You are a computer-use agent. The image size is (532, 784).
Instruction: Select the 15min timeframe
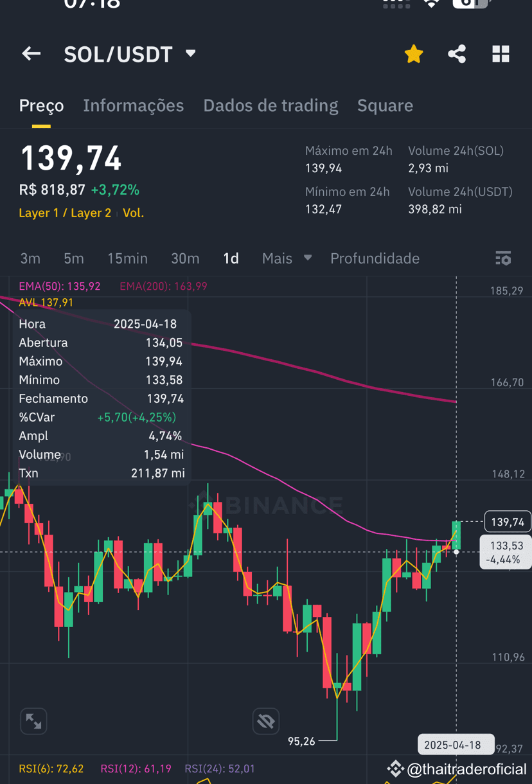click(127, 258)
